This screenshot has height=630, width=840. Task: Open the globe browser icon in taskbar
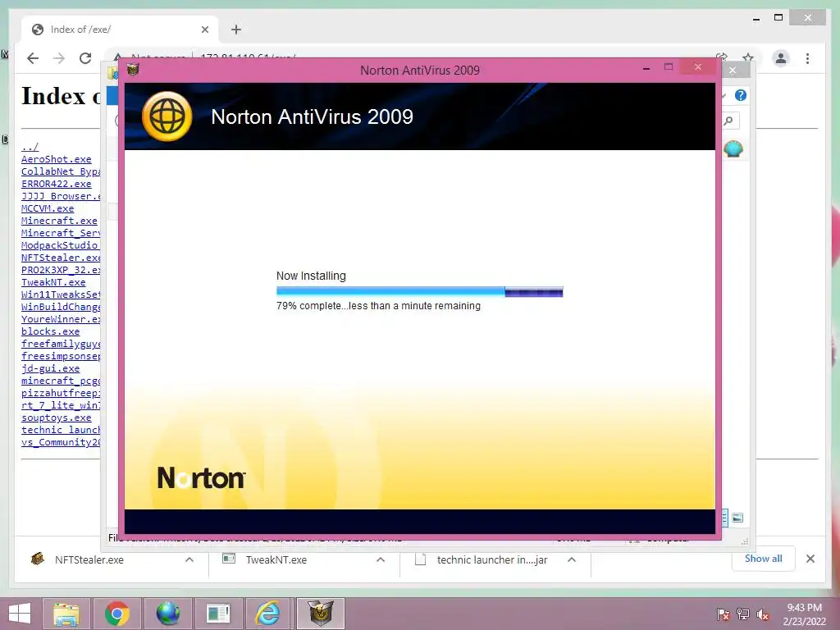click(x=167, y=614)
